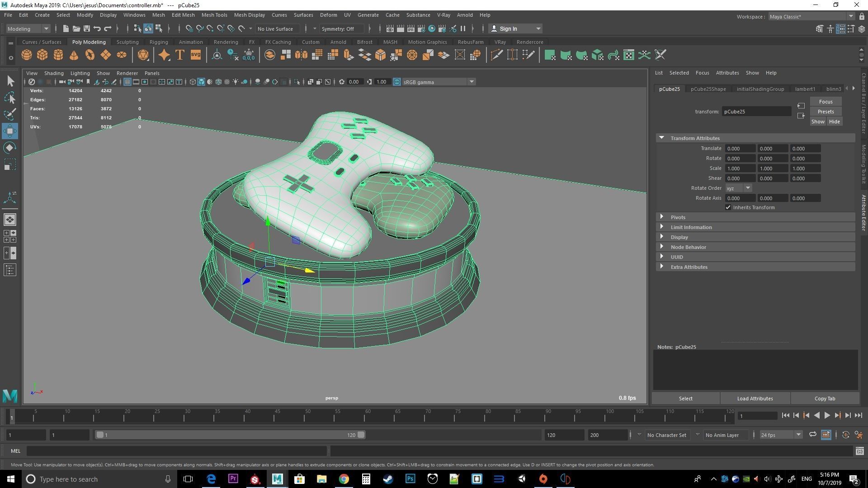This screenshot has height=488, width=868.
Task: Open the Rotate Order dropdown
Action: pyautogui.click(x=747, y=188)
